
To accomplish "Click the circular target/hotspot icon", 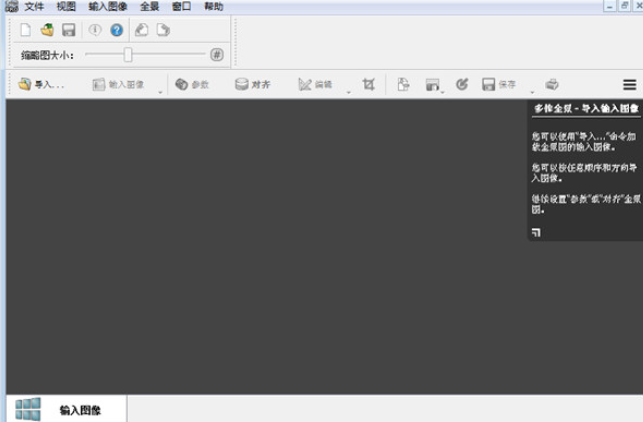I will coord(462,84).
